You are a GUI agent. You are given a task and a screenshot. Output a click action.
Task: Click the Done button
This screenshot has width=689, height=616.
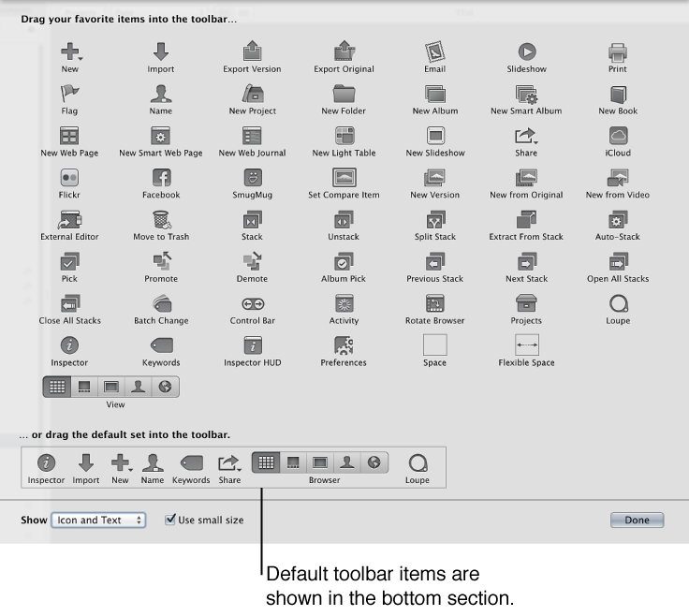pyautogui.click(x=637, y=521)
